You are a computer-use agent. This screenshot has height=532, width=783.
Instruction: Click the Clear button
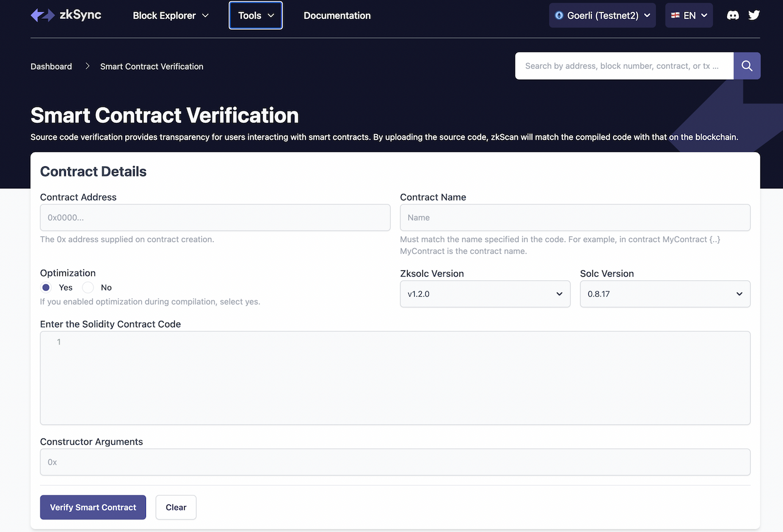pos(176,507)
